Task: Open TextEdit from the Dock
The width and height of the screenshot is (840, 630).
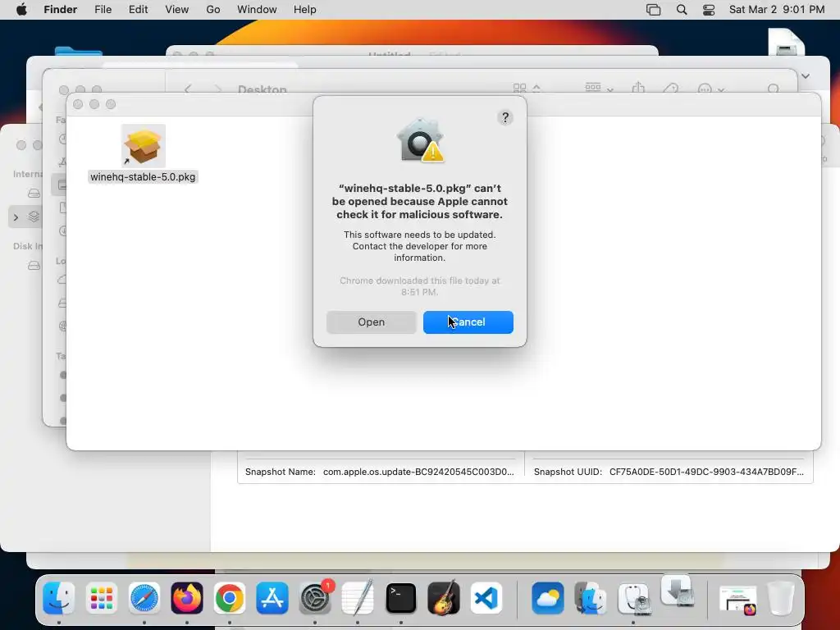Action: click(358, 598)
